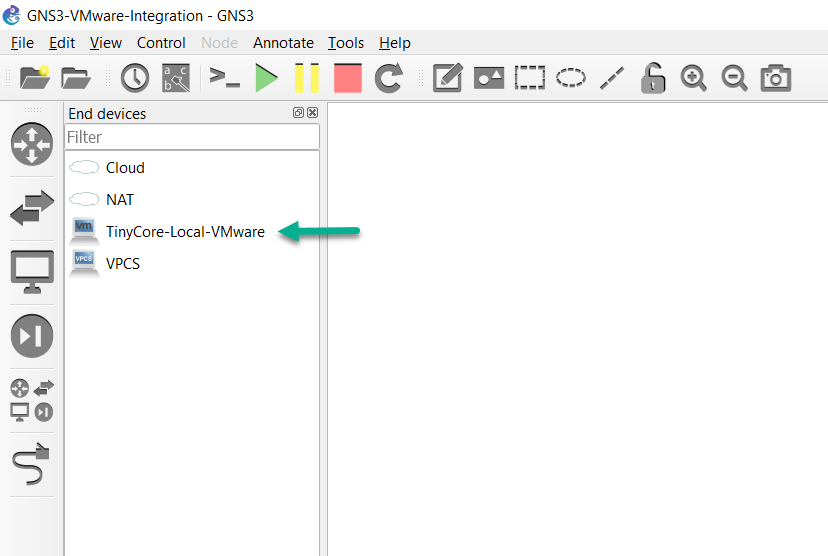Screen dimensions: 828x556
Task: Start all nodes with green play button
Action: (266, 78)
